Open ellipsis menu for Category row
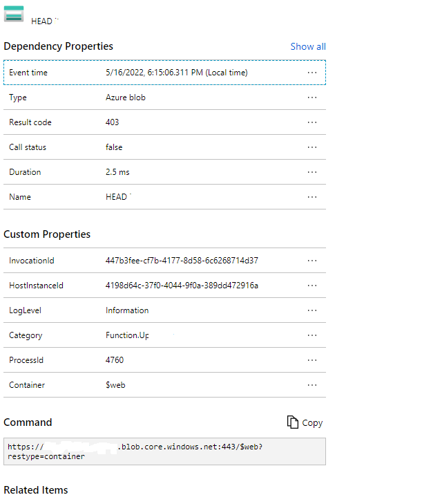This screenshot has width=422, height=504. coord(312,335)
